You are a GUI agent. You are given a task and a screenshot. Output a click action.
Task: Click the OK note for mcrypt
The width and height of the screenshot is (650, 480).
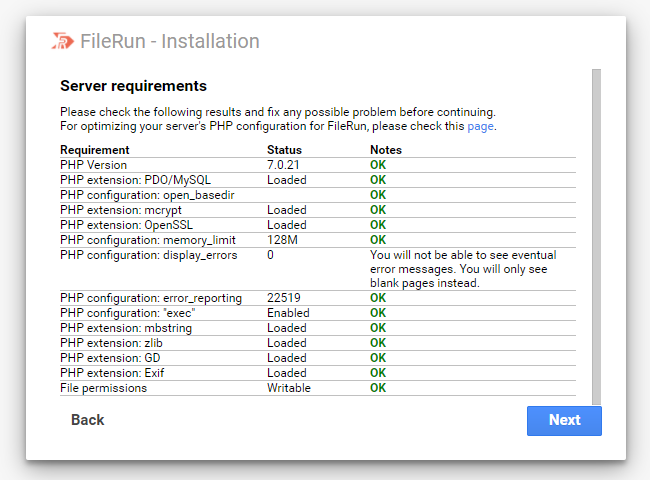[378, 210]
